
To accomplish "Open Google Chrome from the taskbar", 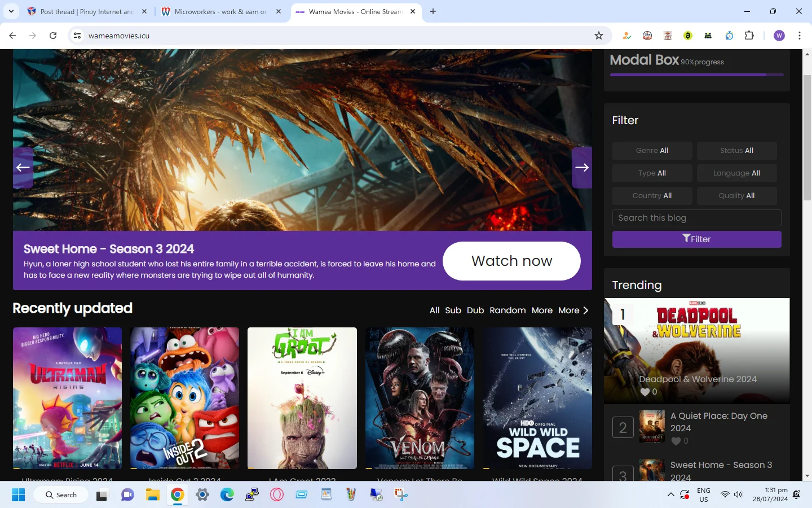I will (x=177, y=495).
